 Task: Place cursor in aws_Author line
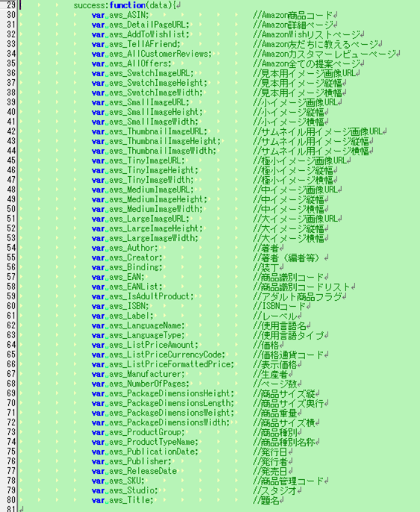coord(125,248)
